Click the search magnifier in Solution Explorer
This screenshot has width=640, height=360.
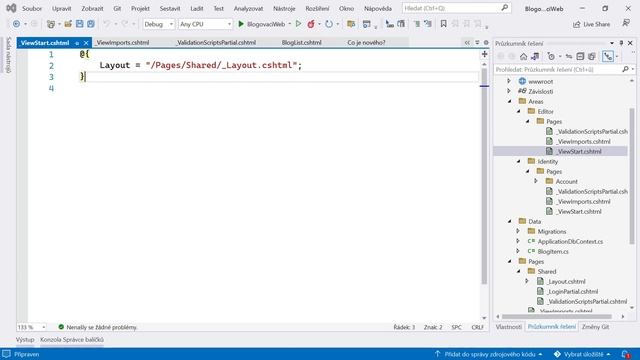625,70
